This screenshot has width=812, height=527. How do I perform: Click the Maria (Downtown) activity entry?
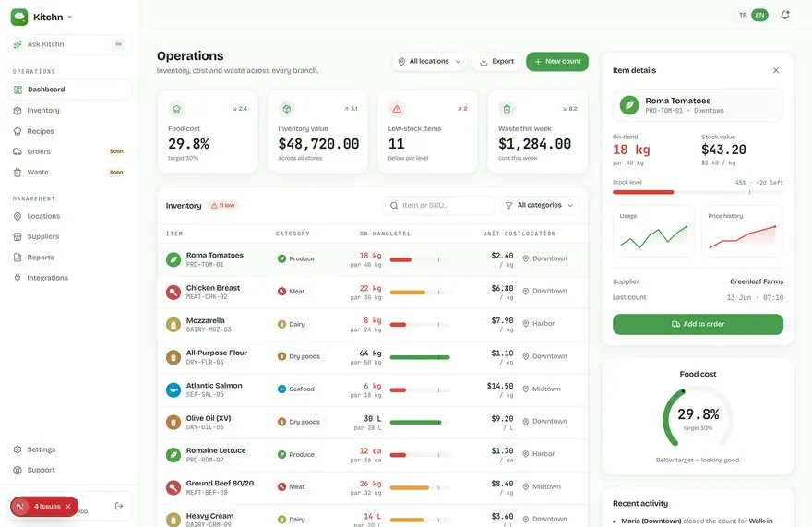point(692,521)
